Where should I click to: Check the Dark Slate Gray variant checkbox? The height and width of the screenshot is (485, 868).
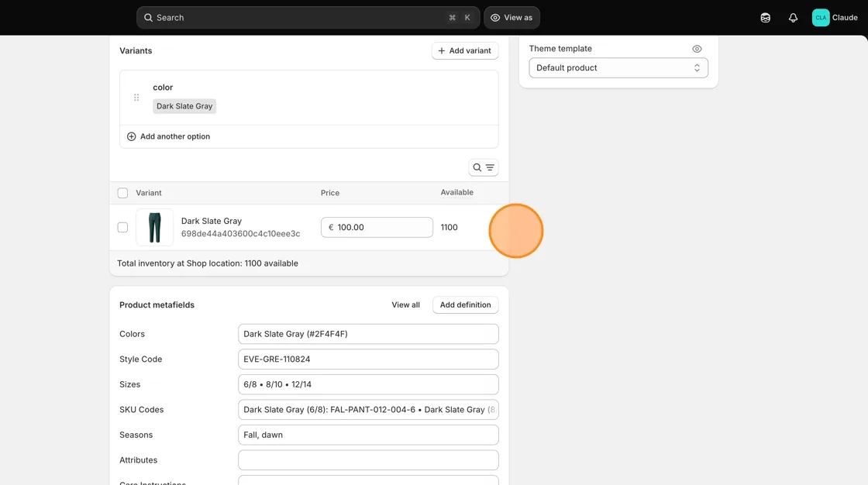tap(123, 227)
